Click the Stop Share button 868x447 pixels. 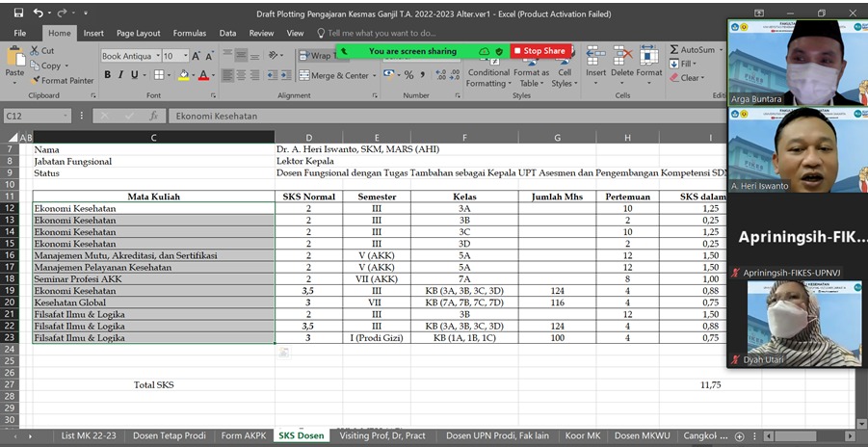pos(539,51)
